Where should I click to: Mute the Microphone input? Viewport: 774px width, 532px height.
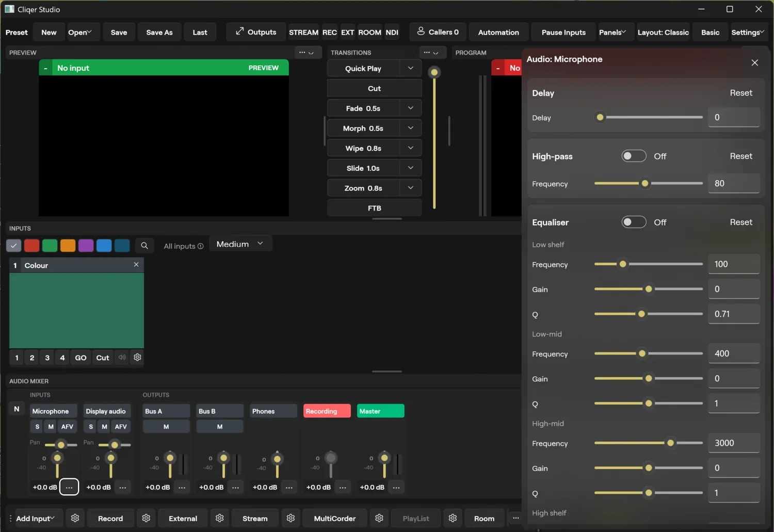click(x=51, y=427)
